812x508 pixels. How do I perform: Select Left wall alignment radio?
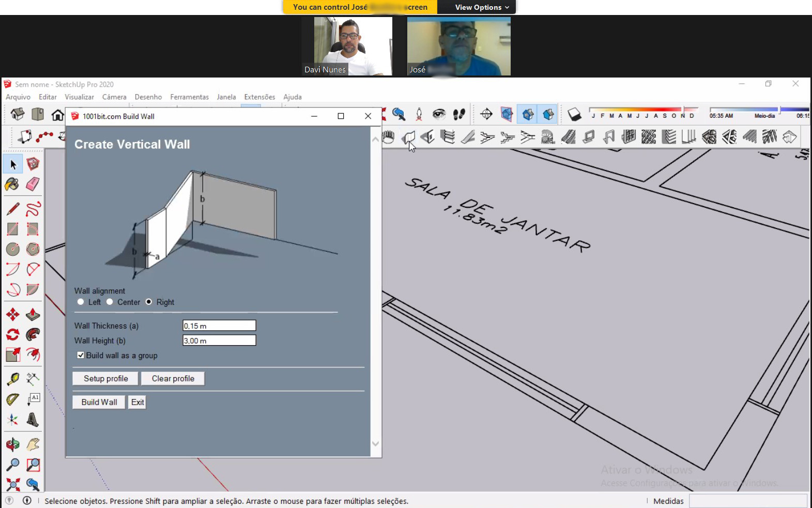tap(81, 302)
